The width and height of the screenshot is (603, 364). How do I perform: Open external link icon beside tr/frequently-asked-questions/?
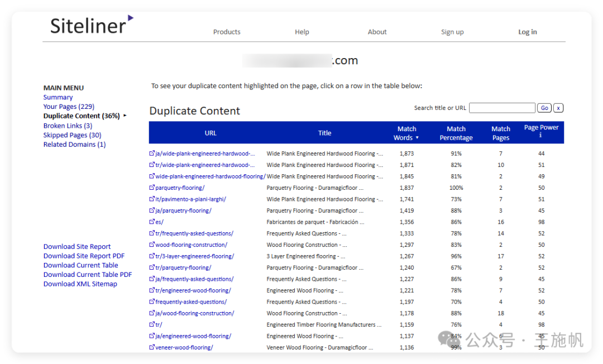click(x=152, y=233)
